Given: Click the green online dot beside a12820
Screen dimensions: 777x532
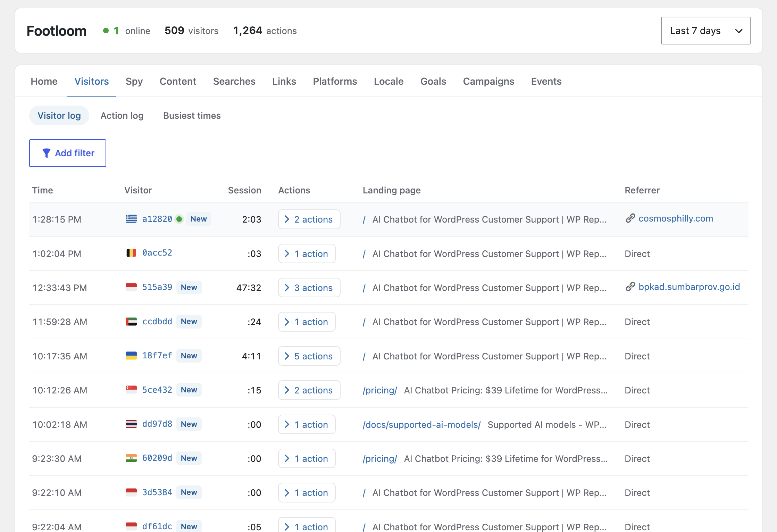Looking at the screenshot, I should [179, 219].
